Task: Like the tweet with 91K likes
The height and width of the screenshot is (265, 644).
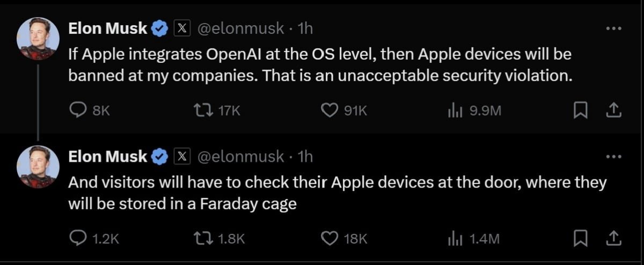Action: point(328,111)
